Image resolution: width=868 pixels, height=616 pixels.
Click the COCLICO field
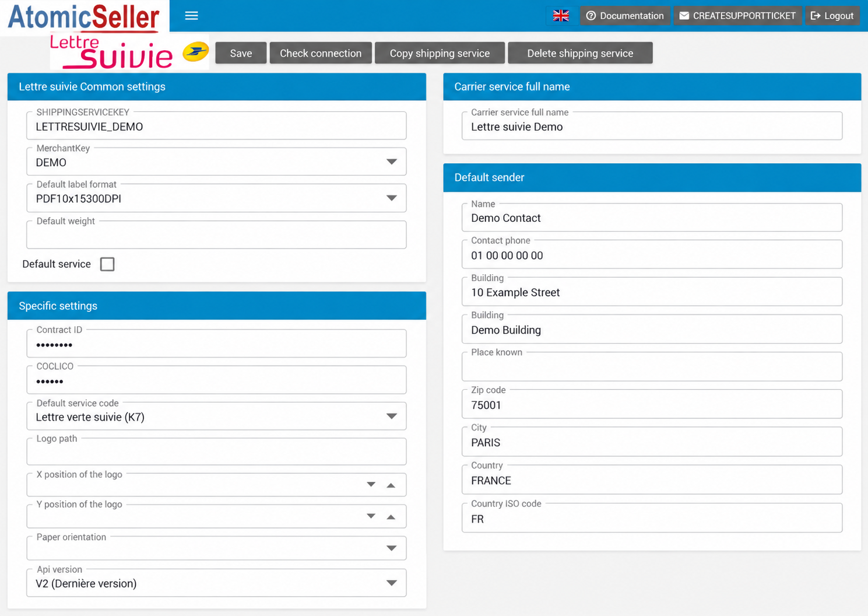coord(216,380)
